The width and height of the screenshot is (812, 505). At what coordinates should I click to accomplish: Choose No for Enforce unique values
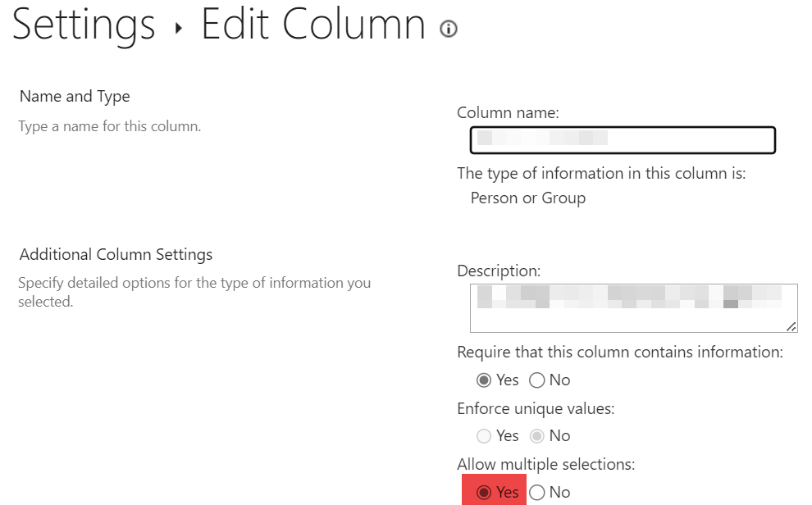[x=537, y=436]
